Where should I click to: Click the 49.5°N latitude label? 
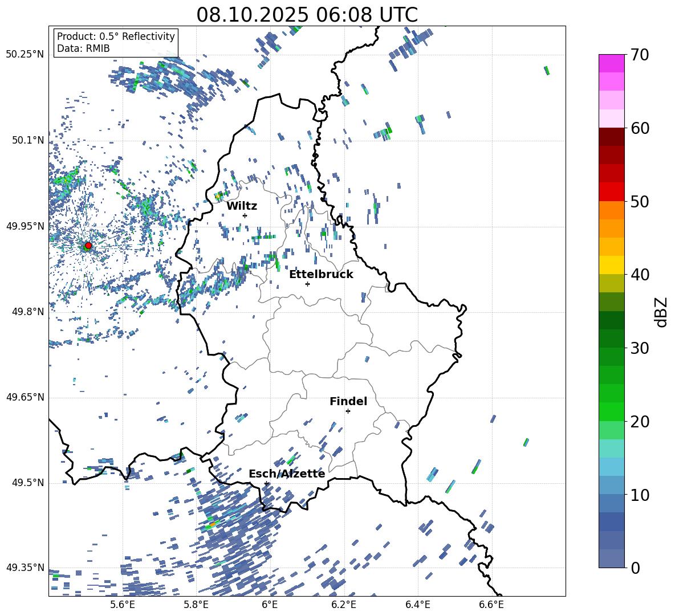(x=28, y=482)
